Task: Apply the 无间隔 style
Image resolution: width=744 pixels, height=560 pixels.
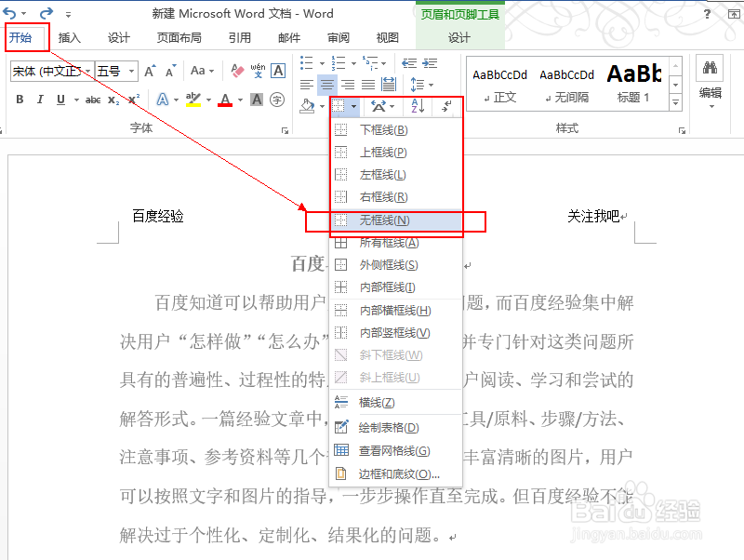Action: click(566, 85)
